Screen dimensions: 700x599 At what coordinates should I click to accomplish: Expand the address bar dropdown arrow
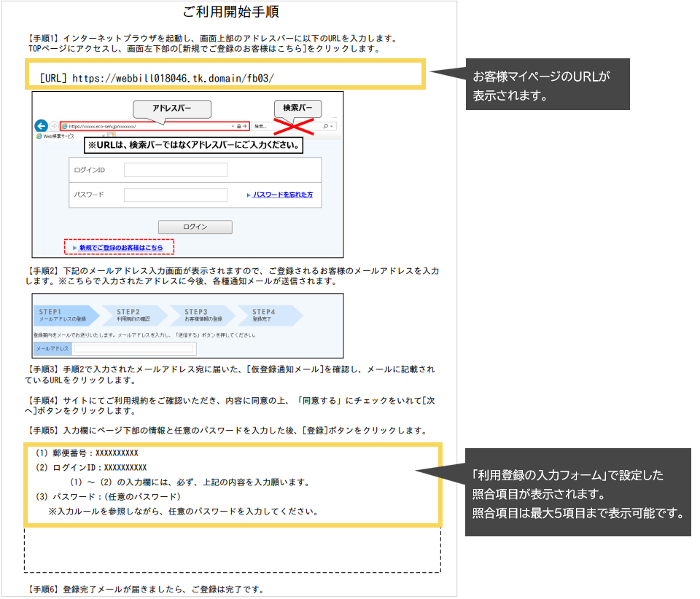(x=232, y=126)
